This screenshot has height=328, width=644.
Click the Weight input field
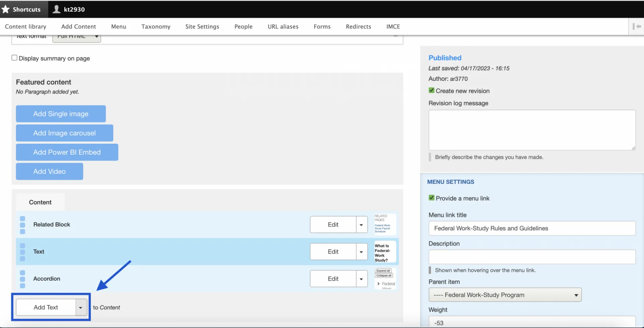532,322
